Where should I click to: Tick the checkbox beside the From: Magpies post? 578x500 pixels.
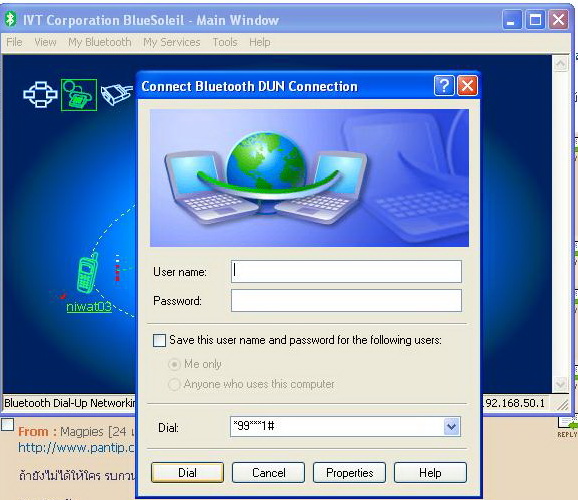click(x=7, y=424)
